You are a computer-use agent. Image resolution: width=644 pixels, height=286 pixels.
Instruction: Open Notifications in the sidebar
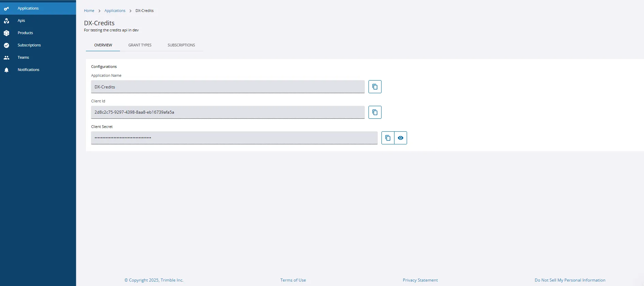[x=38, y=70]
